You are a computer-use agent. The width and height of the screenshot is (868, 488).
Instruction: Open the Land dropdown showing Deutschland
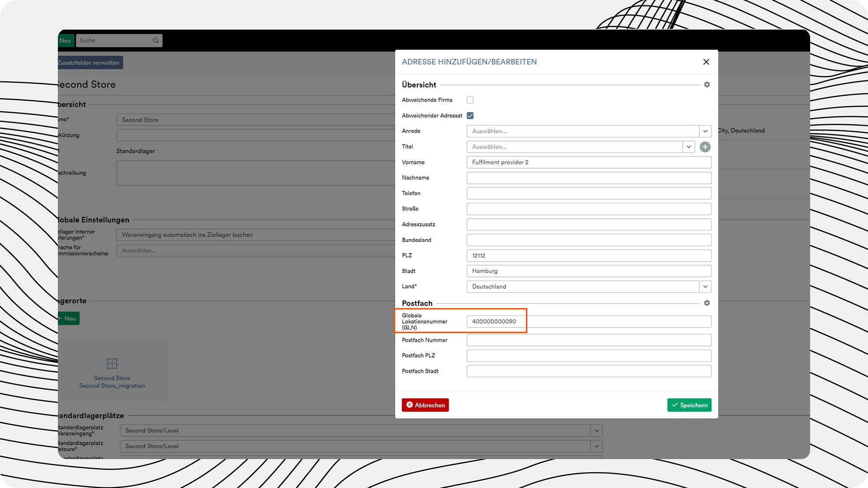click(x=705, y=286)
